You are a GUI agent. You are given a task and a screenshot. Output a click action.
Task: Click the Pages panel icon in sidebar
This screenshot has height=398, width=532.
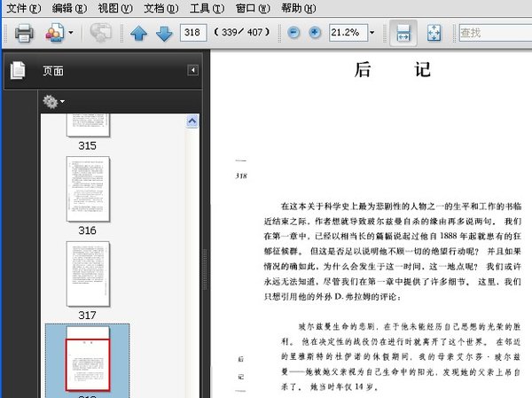pos(18,71)
